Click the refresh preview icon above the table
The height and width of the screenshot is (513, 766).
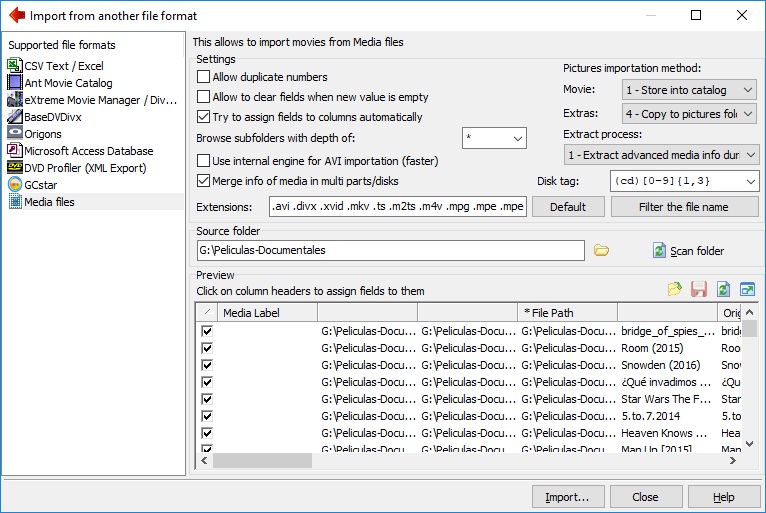coord(723,289)
